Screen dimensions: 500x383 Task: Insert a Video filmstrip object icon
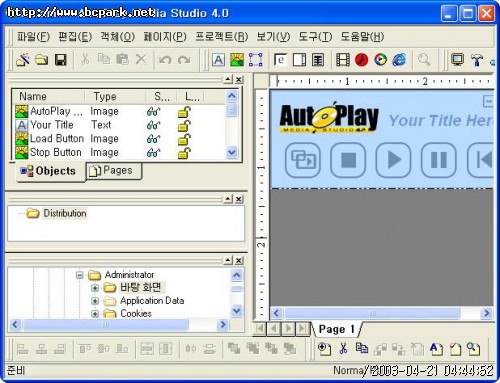[x=343, y=60]
